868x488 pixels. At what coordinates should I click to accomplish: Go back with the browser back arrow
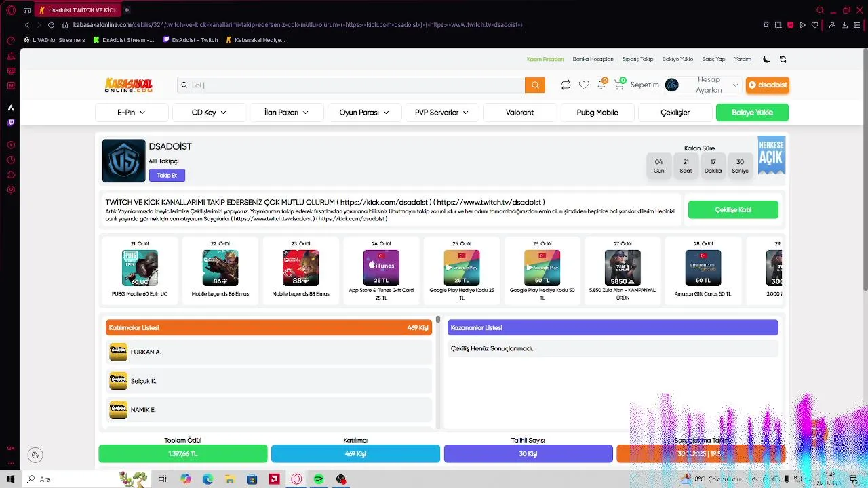tap(27, 25)
